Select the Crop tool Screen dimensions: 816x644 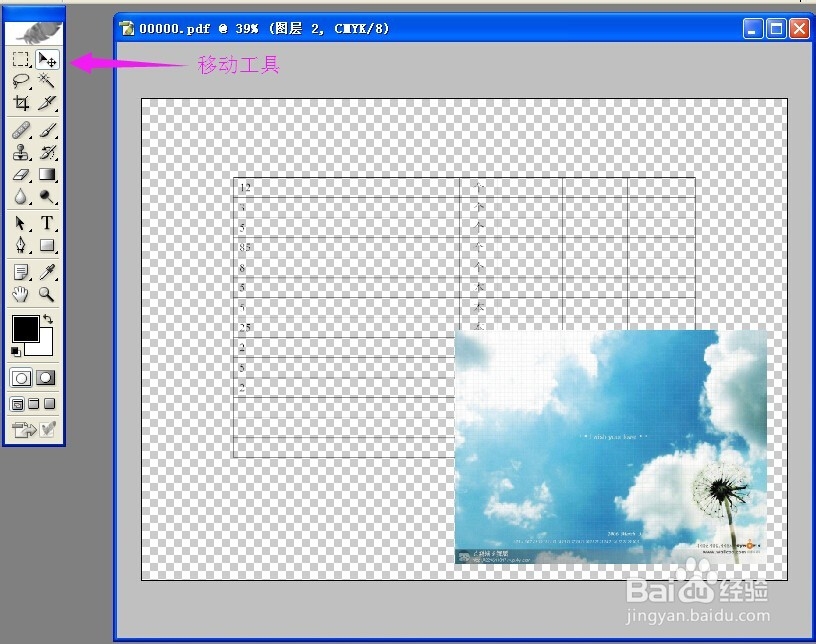[21, 103]
